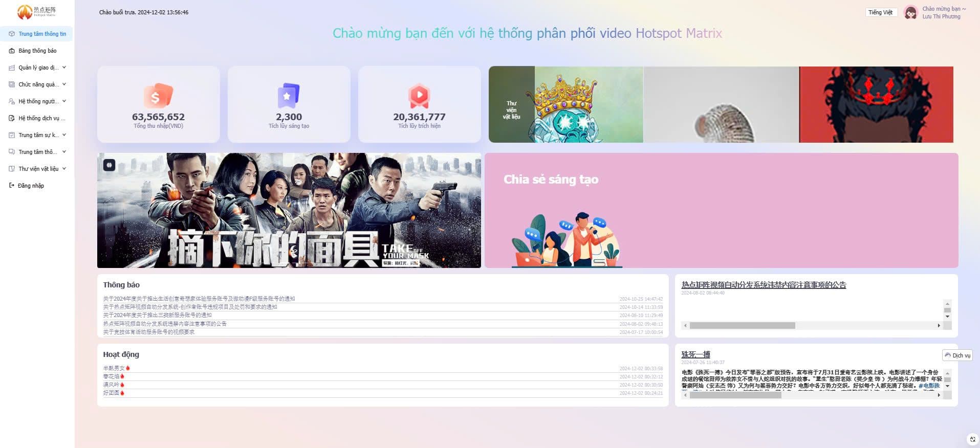This screenshot has width=980, height=448.
Task: Expand the Thư viện vật liệu sidebar menu
Action: click(x=64, y=169)
